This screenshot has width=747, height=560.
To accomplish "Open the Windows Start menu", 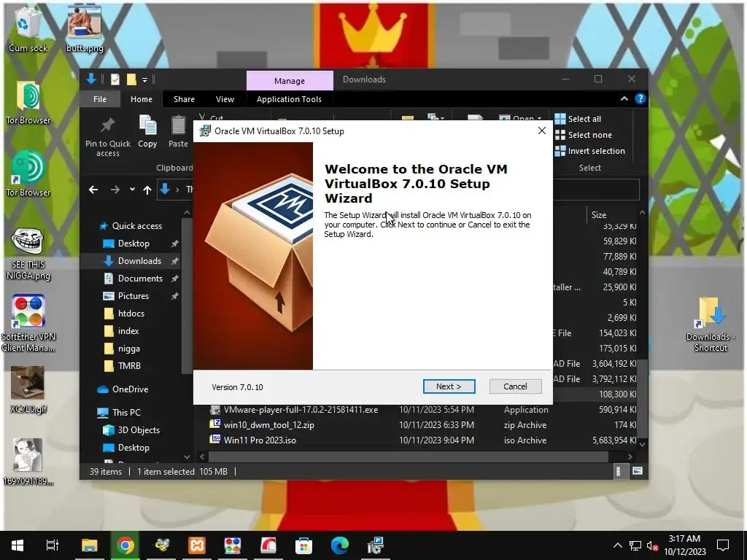I will point(18,545).
